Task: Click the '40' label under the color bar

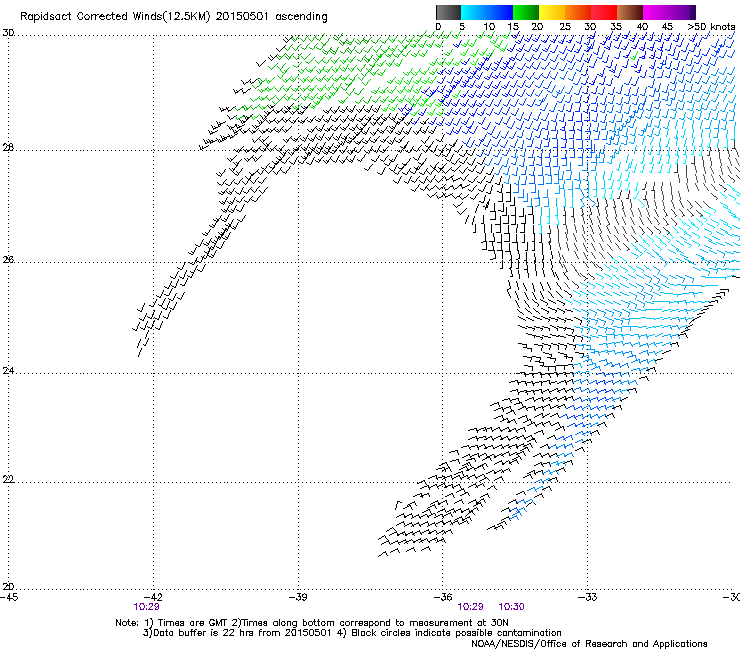Action: click(x=642, y=27)
